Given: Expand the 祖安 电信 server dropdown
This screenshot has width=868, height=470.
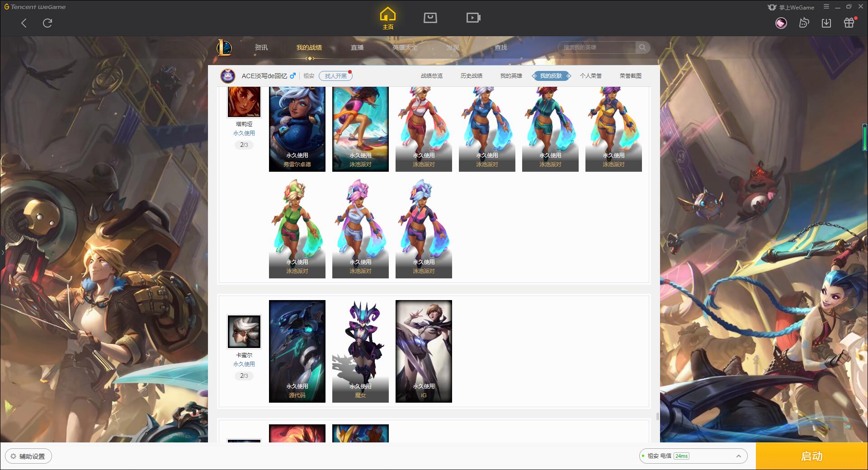Looking at the screenshot, I should (x=693, y=456).
